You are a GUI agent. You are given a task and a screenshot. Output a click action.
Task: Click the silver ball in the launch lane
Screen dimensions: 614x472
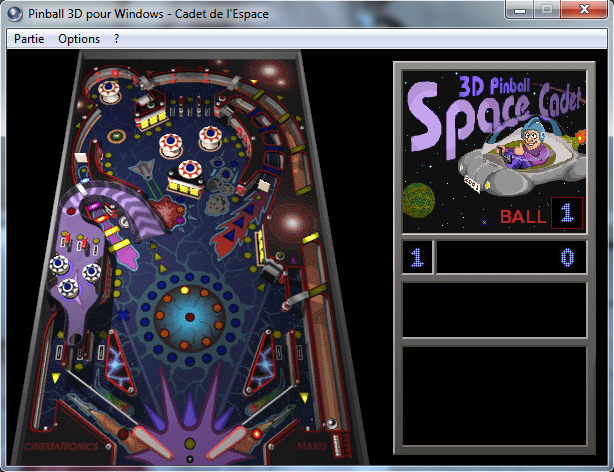pyautogui.click(x=331, y=423)
